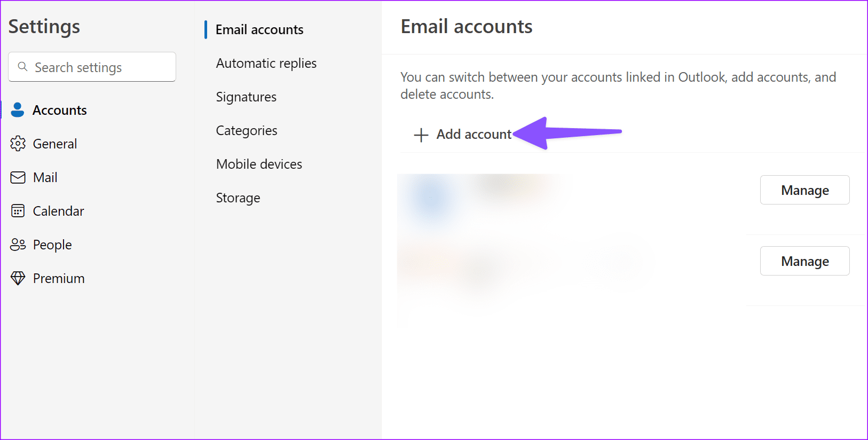Click the magnifier icon in the search box

pyautogui.click(x=22, y=66)
